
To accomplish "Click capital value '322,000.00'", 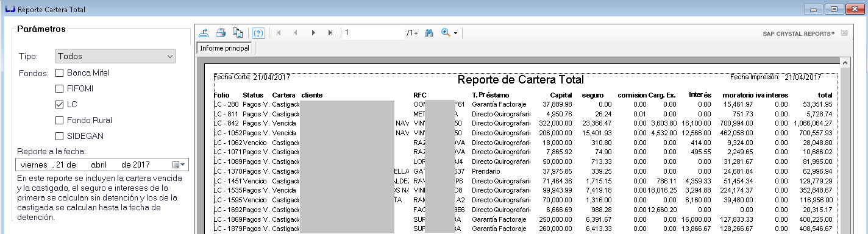I will click(x=555, y=123).
